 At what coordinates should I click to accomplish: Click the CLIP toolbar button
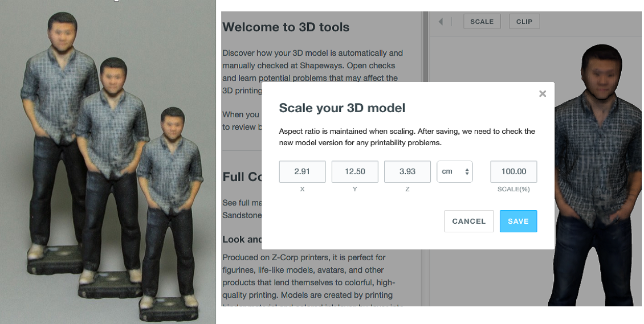(524, 22)
